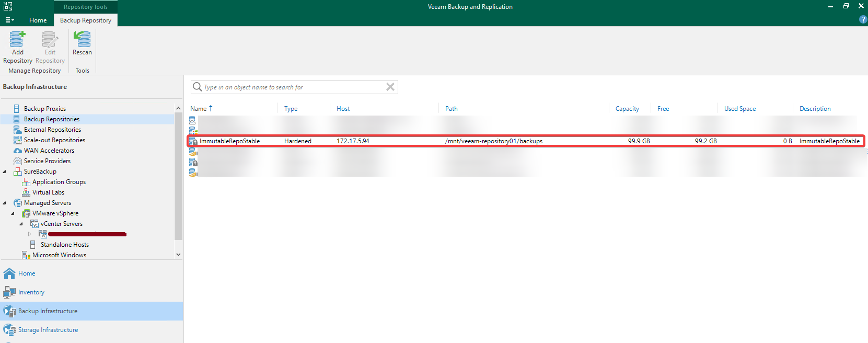868x343 pixels.
Task: Click the WAN Accelerators cloud icon
Action: (x=18, y=151)
